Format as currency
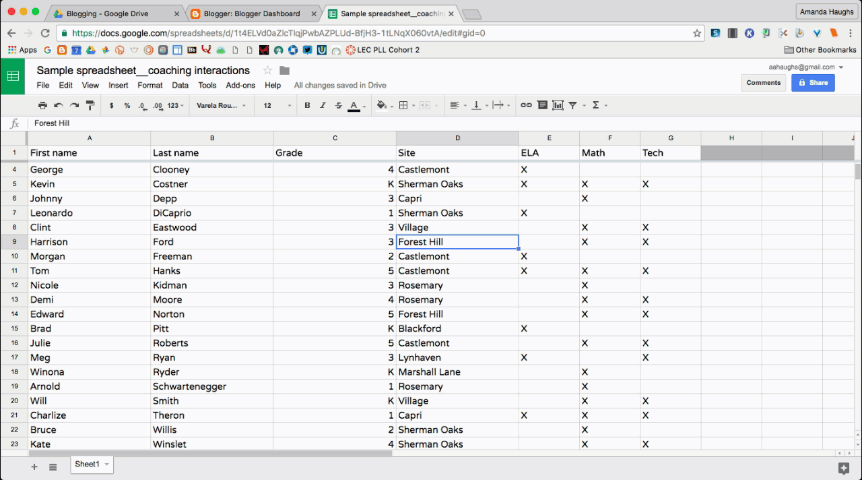This screenshot has height=480, width=862. [x=112, y=106]
